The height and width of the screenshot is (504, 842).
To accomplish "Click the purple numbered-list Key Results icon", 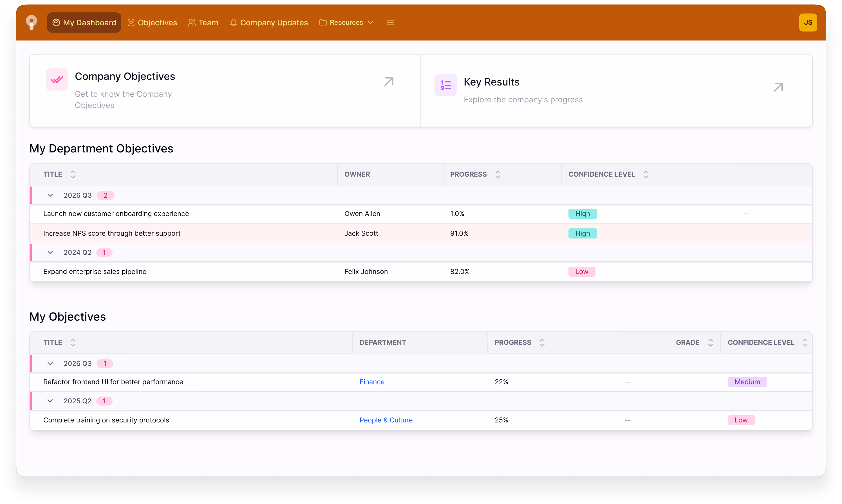I will click(445, 85).
